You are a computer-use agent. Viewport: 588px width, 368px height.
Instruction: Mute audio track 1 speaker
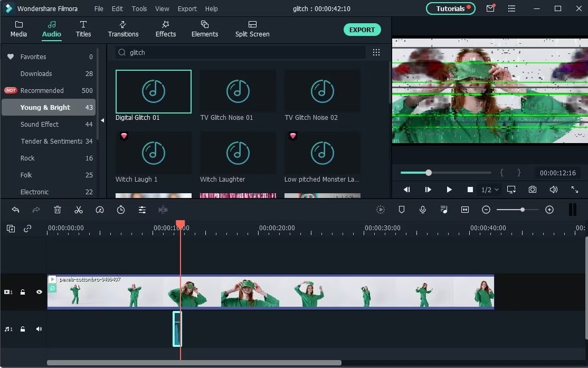pos(39,329)
